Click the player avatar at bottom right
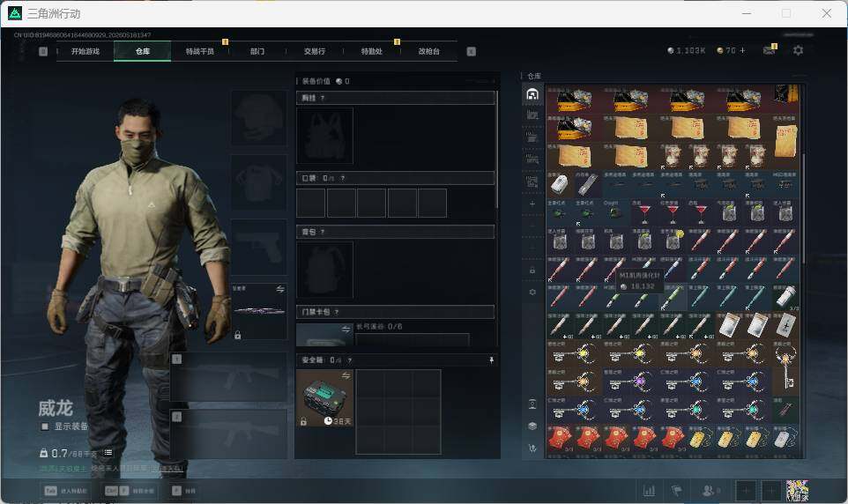The height and width of the screenshot is (504, 848). [797, 491]
